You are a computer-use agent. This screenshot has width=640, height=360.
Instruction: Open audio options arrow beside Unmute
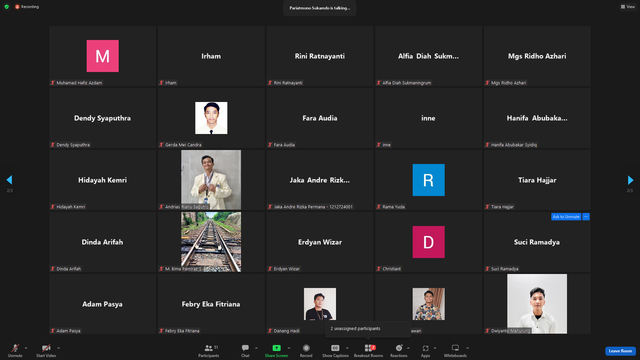pyautogui.click(x=26, y=348)
